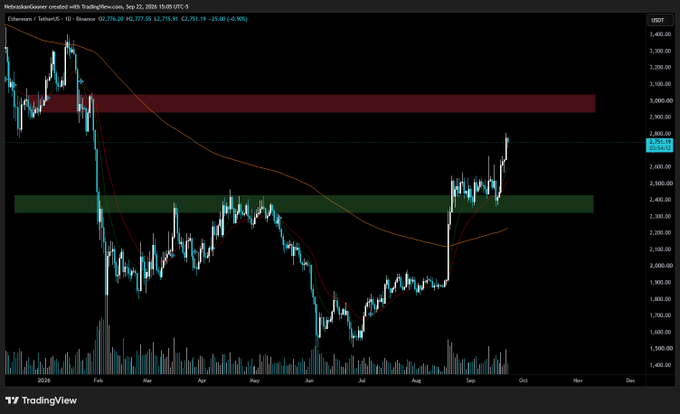Click the 2,800.00 price axis label
This screenshot has width=680, height=414.
pos(661,134)
